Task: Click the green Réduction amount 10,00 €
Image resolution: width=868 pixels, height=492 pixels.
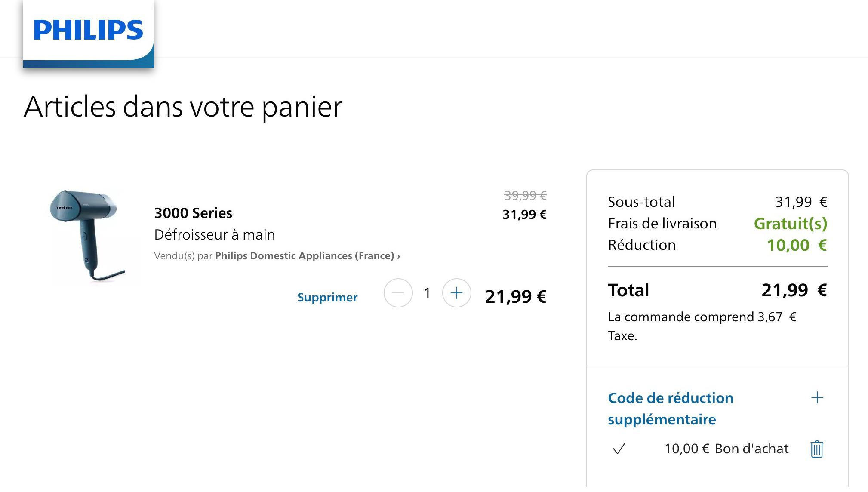Action: coord(797,245)
